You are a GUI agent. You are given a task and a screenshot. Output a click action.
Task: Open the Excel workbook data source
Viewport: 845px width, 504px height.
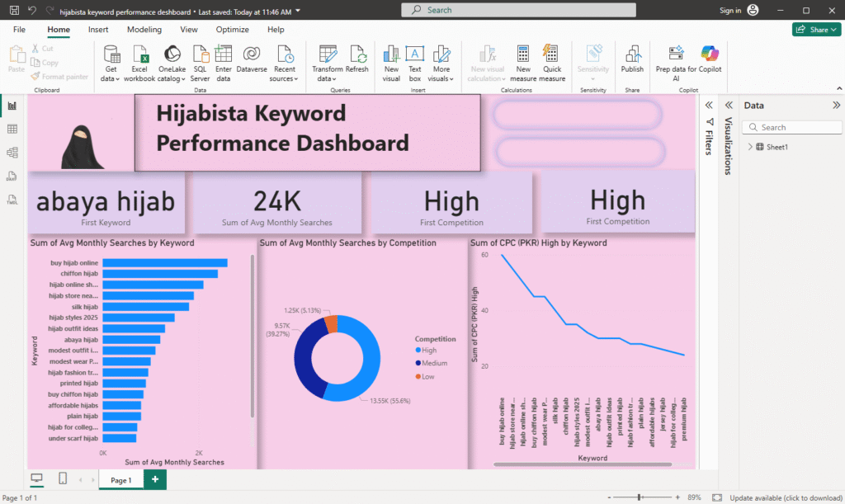(139, 54)
